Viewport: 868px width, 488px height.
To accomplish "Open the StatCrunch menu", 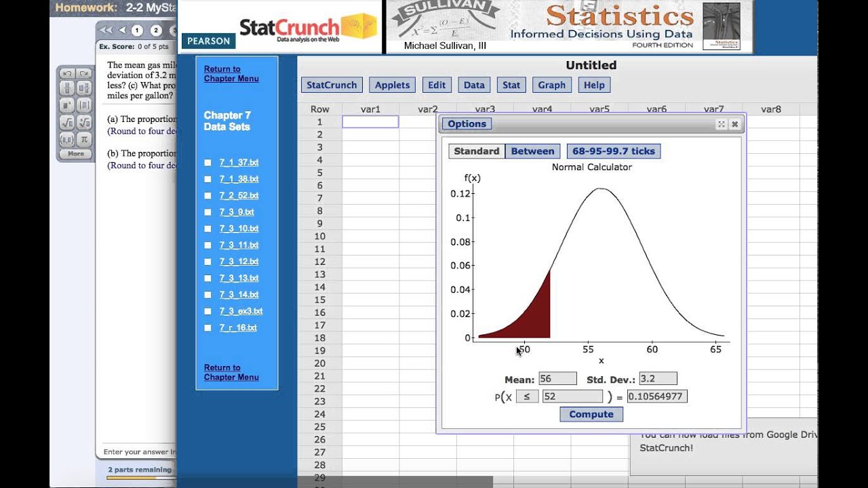I will [x=332, y=85].
